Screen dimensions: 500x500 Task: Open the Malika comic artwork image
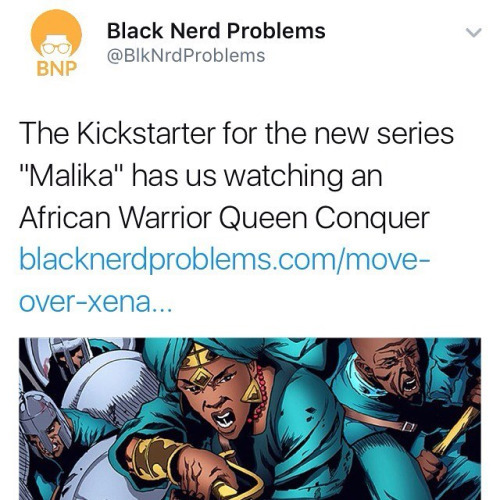click(250, 419)
